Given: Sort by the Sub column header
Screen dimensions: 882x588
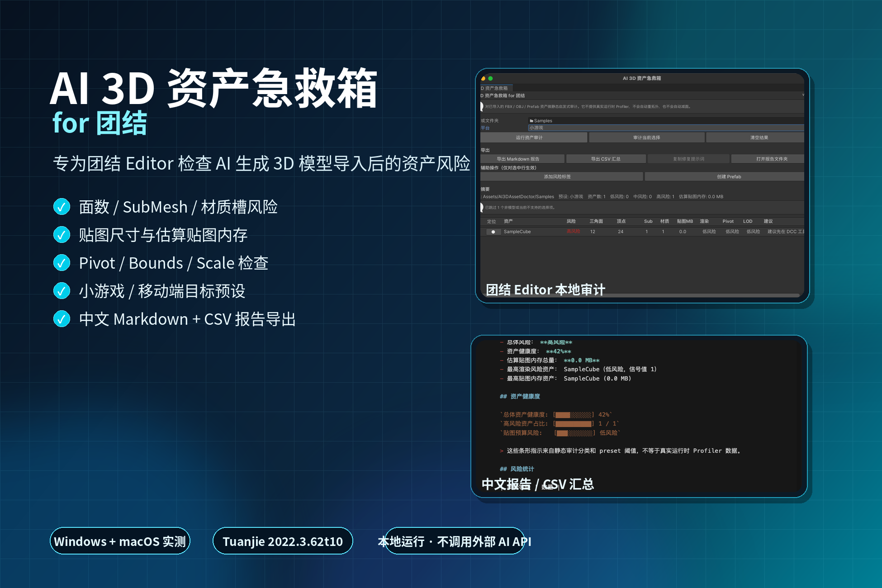Looking at the screenshot, I should click(x=648, y=221).
